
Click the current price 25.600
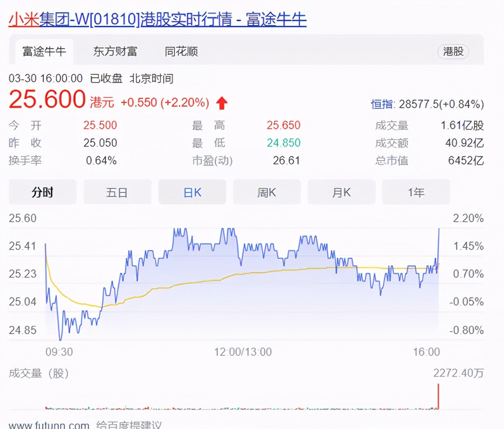47,99
